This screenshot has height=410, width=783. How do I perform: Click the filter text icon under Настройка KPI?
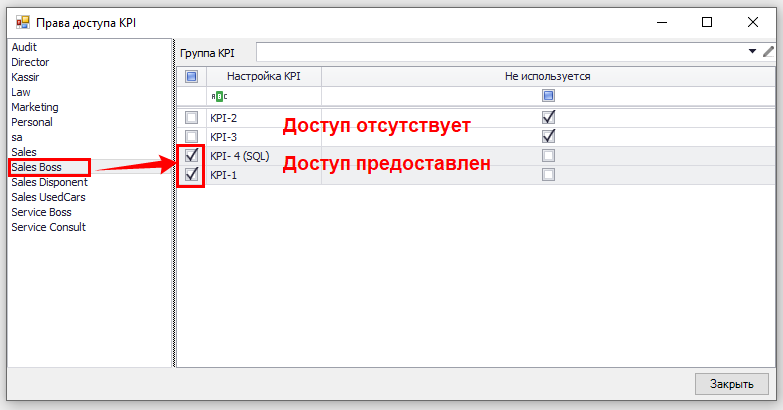tap(218, 96)
